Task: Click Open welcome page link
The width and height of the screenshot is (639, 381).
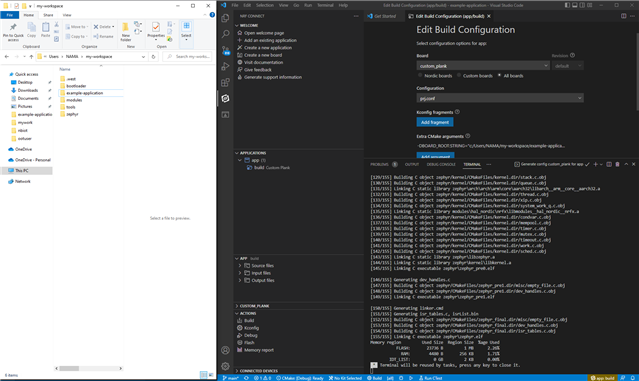Action: pos(264,33)
